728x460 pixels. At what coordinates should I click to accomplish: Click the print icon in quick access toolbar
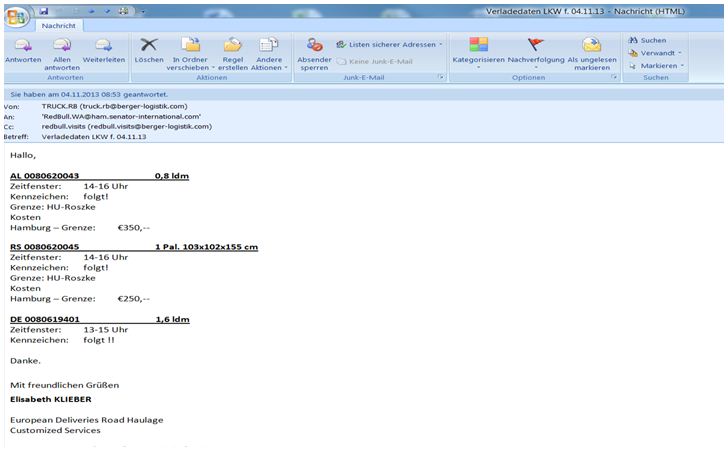[x=123, y=11]
